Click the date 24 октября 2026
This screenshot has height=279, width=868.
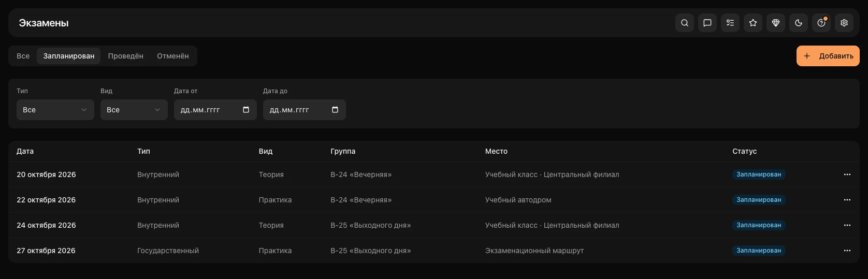46,225
